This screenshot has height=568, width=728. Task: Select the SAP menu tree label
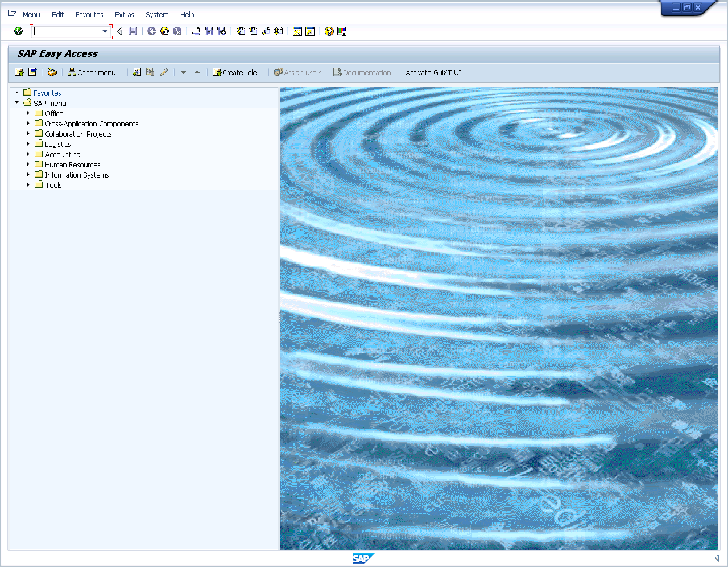pos(50,103)
